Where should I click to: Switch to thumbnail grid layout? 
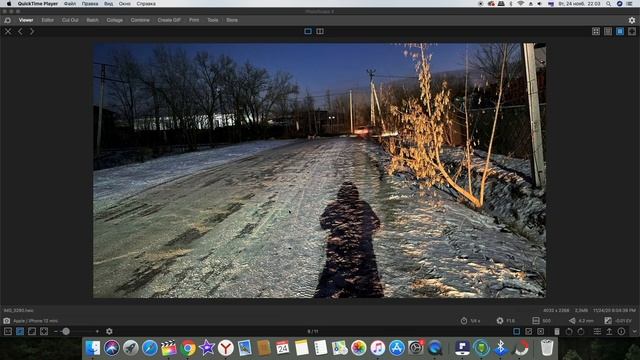click(596, 31)
